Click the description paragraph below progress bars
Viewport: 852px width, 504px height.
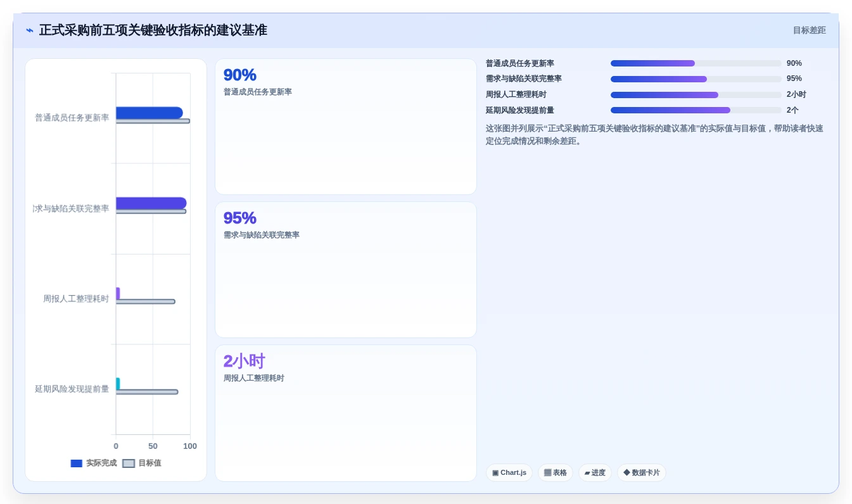pos(654,135)
